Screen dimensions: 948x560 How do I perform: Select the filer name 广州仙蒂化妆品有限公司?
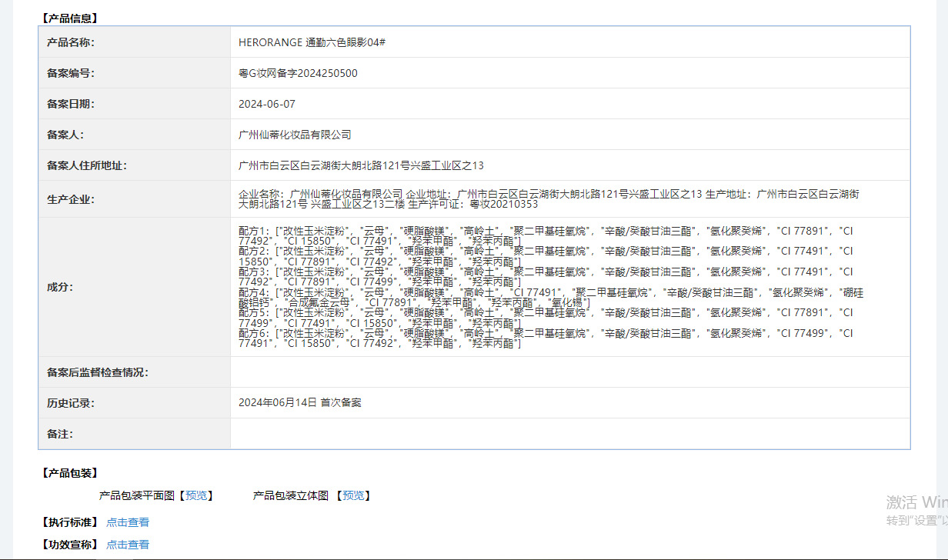pos(295,135)
